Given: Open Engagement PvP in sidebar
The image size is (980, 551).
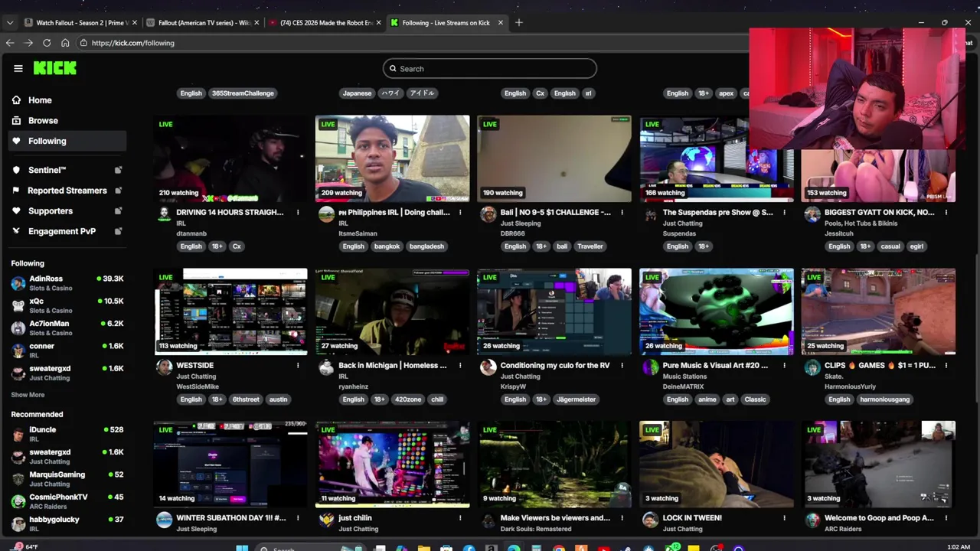Looking at the screenshot, I should (x=62, y=231).
